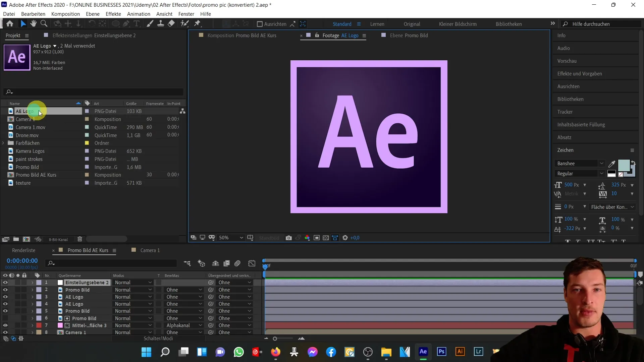This screenshot has height=362, width=644.
Task: Open blend mode dropdown for Einstellungsebene 2
Action: (133, 283)
